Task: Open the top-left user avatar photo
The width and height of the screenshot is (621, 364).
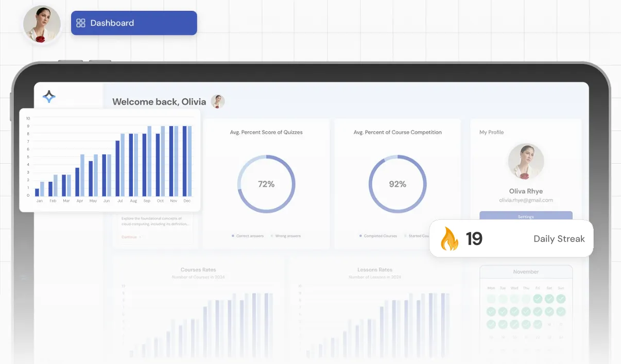Action: click(42, 25)
